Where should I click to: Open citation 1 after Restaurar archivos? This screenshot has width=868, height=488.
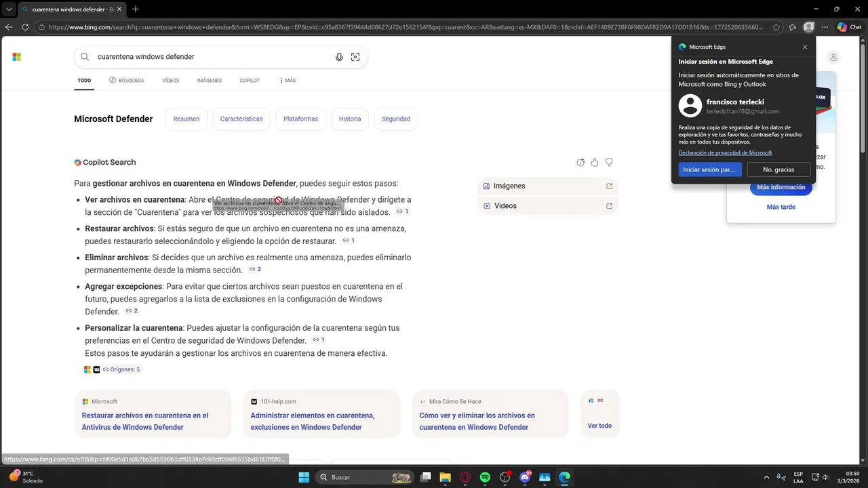(349, 241)
